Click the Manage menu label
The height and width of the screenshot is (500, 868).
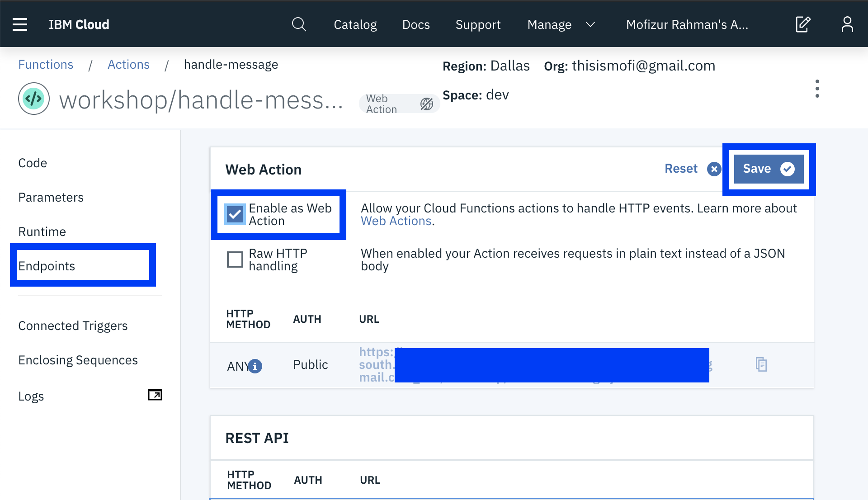click(549, 24)
